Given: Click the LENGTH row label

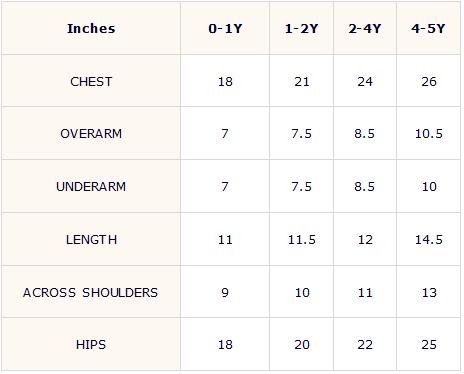Looking at the screenshot, I should pyautogui.click(x=91, y=240).
